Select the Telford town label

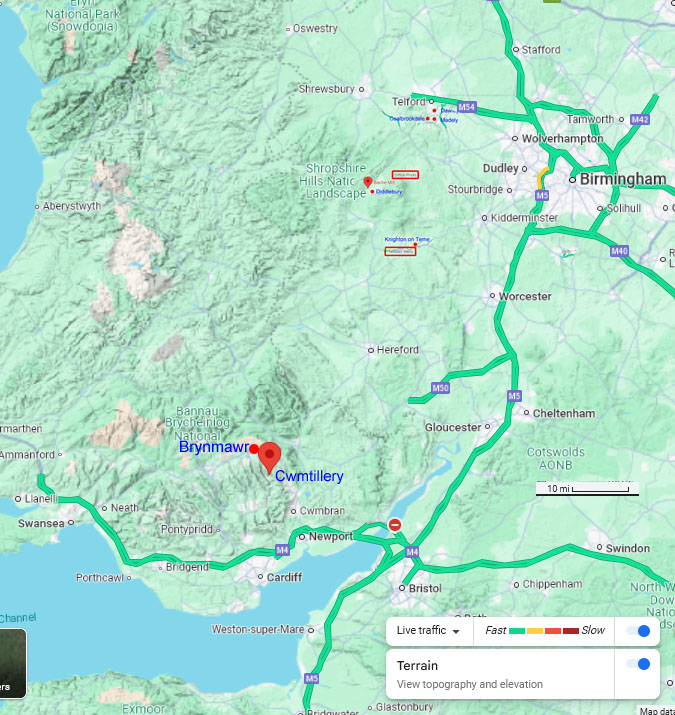click(409, 102)
